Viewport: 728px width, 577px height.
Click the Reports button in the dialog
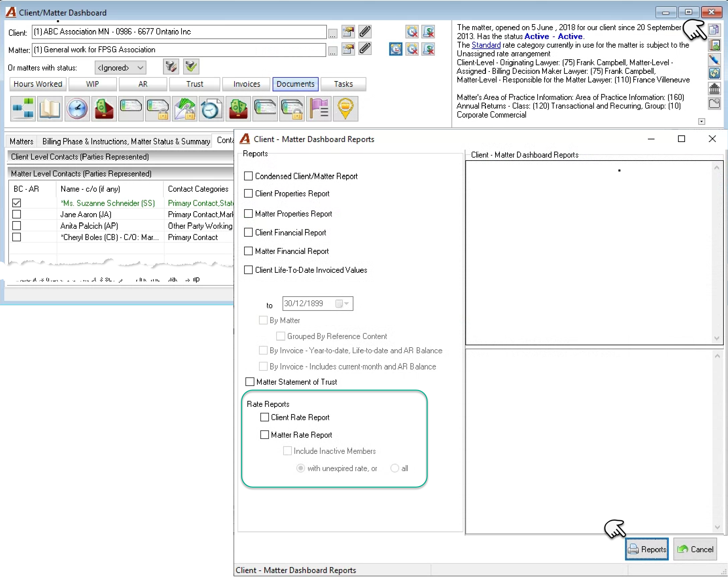(646, 549)
